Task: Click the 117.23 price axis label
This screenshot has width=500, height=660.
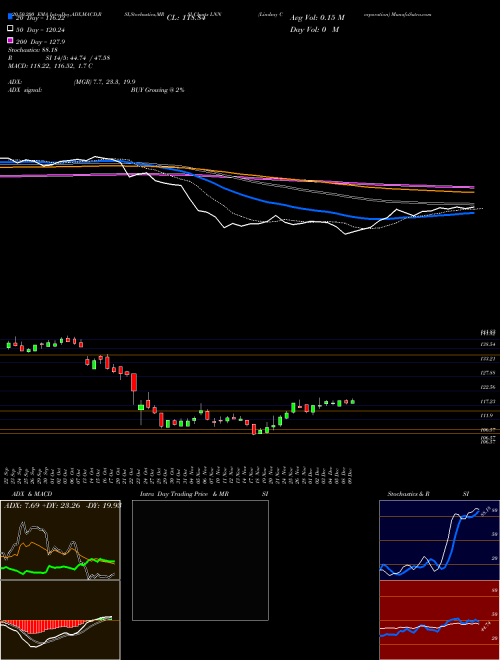Action: [x=488, y=402]
